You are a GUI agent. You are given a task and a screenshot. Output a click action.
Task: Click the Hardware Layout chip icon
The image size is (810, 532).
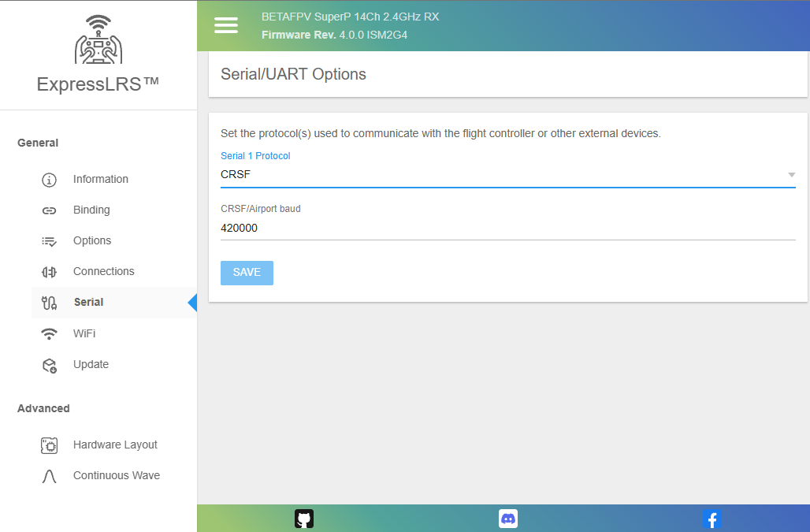tap(49, 445)
